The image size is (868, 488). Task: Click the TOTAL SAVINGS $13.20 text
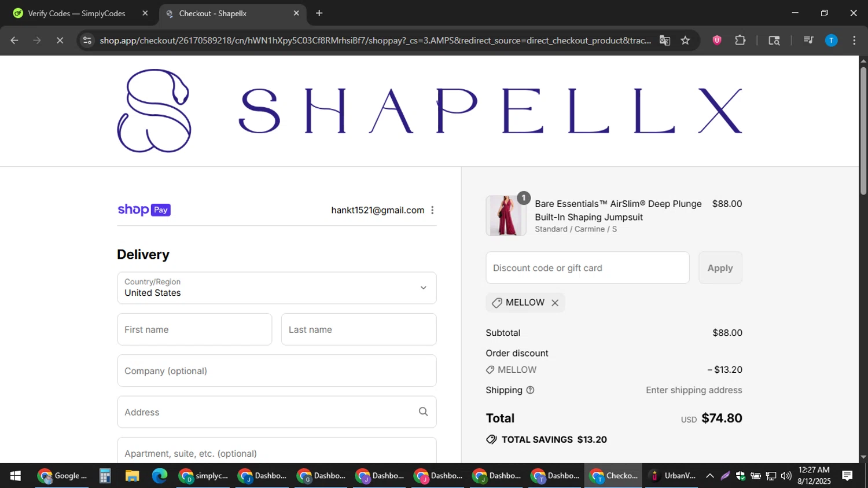click(554, 439)
